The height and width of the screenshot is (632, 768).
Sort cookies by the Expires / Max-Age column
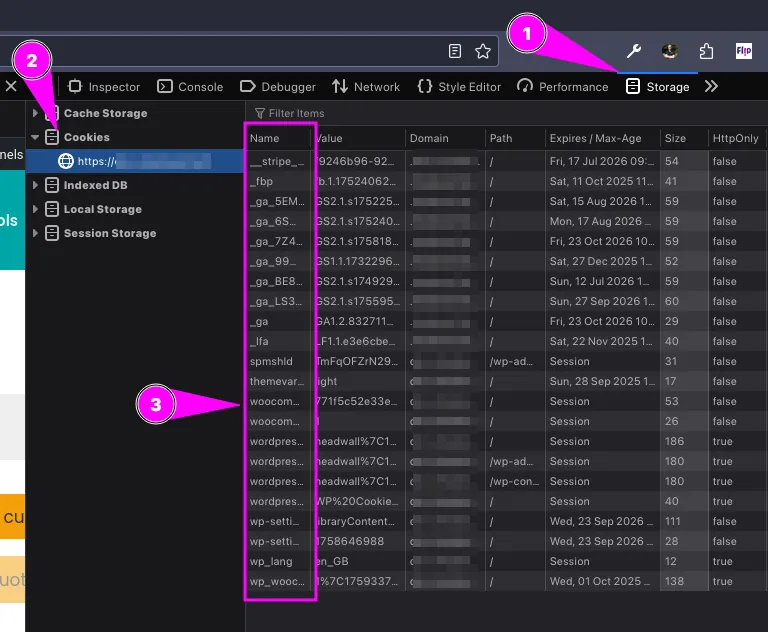[594, 138]
